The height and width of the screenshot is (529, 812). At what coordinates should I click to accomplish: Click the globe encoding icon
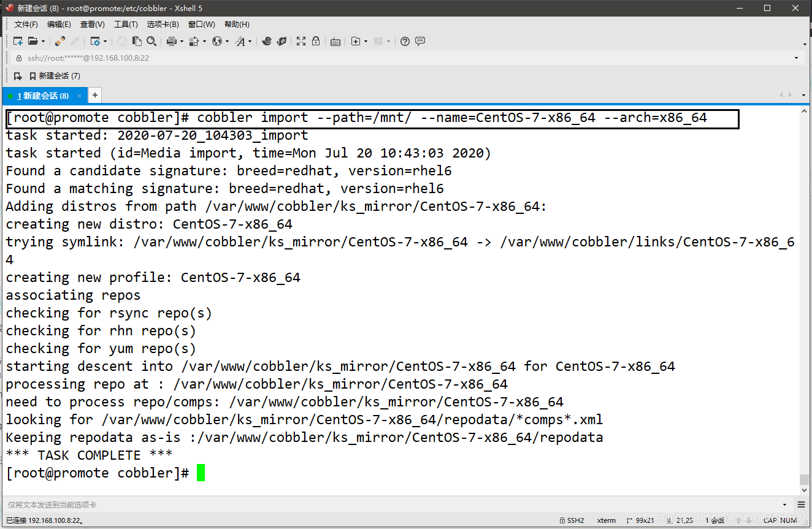pos(217,41)
